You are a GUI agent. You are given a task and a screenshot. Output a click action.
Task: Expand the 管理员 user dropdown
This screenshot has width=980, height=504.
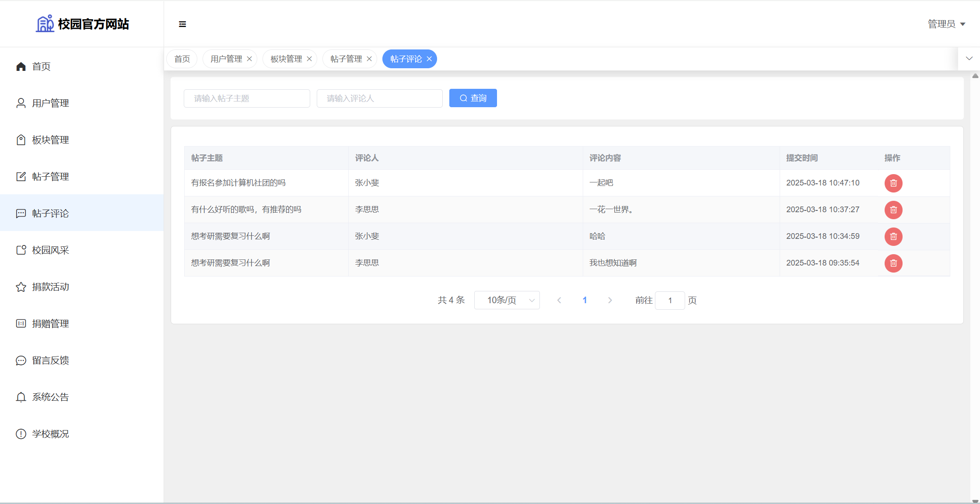coord(946,24)
